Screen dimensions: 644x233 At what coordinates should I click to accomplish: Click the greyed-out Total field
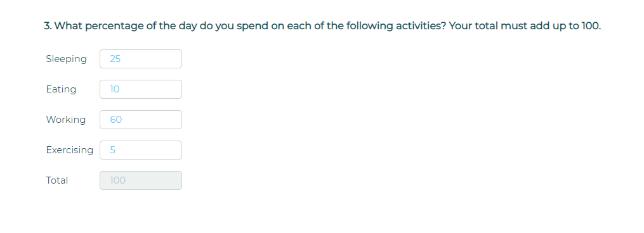[141, 180]
